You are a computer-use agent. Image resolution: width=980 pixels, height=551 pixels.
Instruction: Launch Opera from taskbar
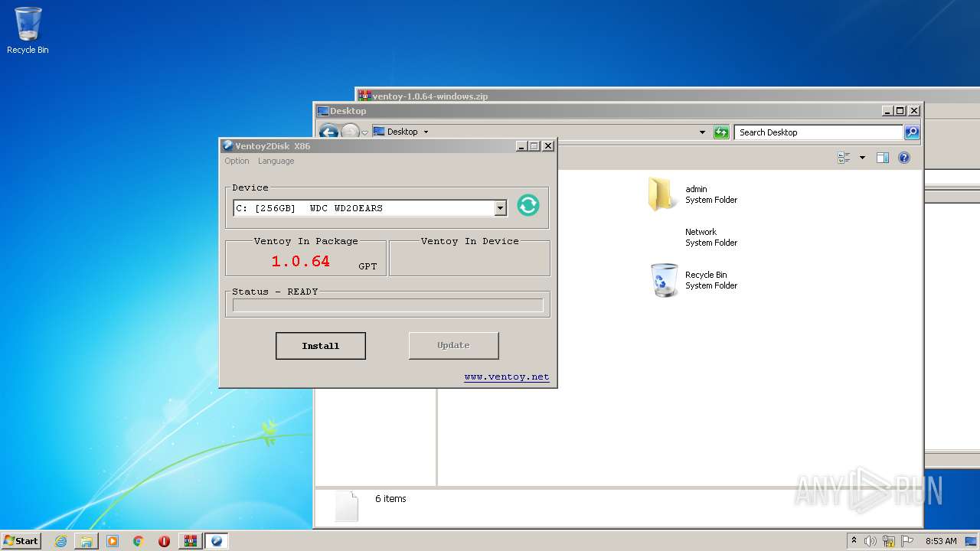[x=164, y=541]
